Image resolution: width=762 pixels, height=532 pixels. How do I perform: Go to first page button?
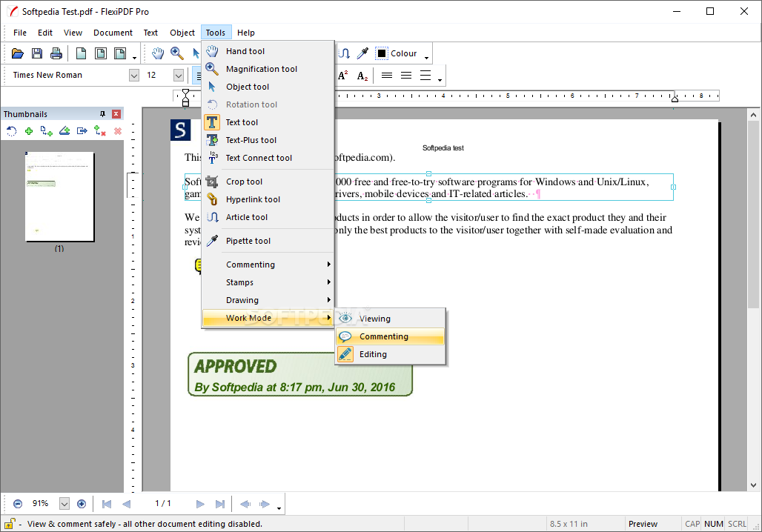coord(107,504)
